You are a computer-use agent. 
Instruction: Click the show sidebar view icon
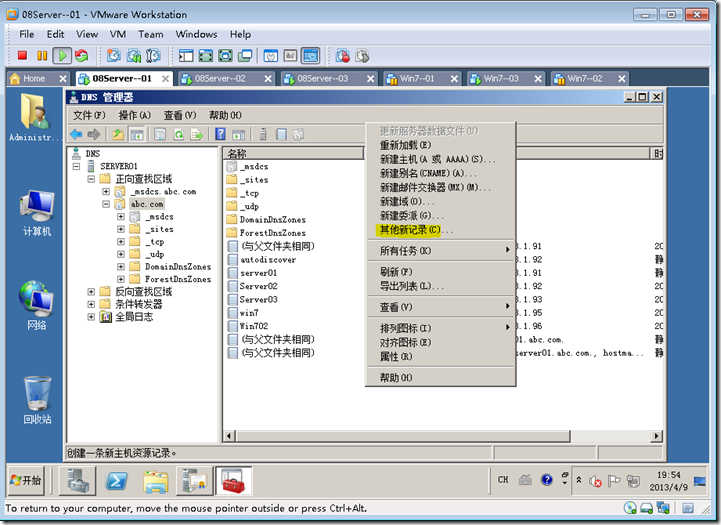(x=186, y=56)
